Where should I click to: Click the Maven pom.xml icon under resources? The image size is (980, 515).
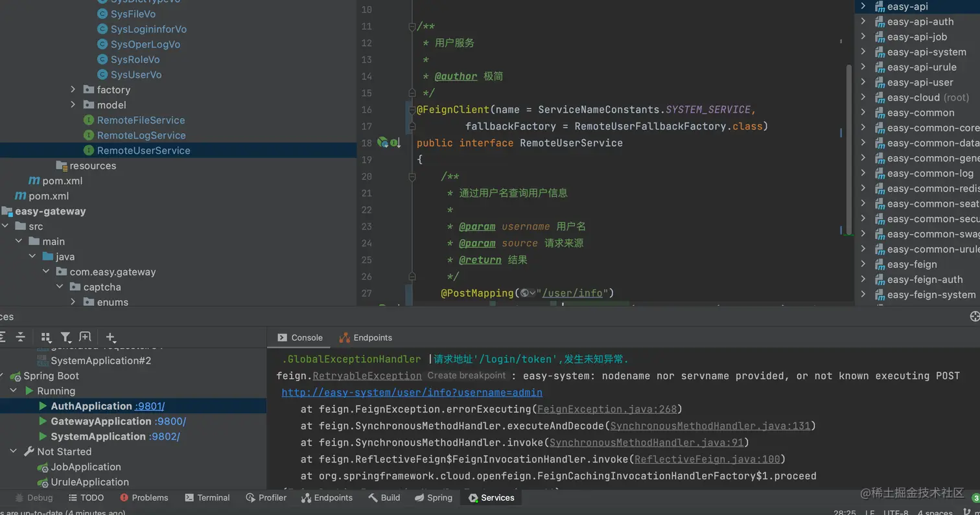(34, 181)
